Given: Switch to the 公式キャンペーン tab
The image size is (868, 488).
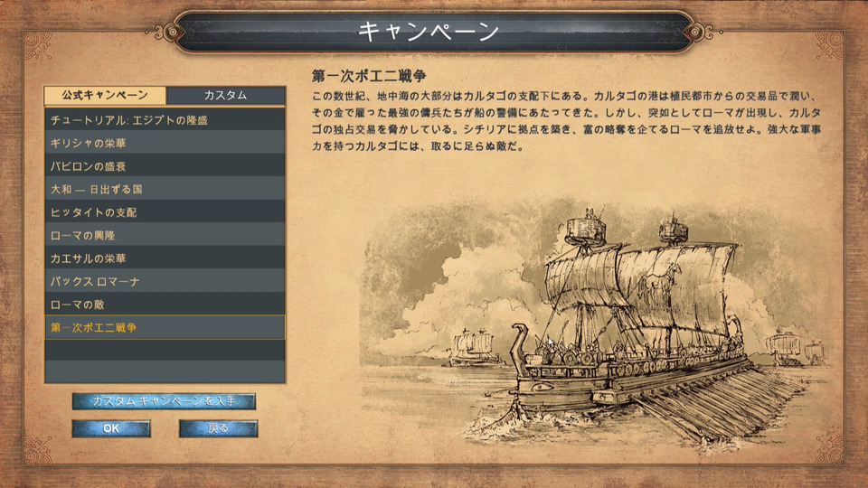Looking at the screenshot, I should point(105,95).
